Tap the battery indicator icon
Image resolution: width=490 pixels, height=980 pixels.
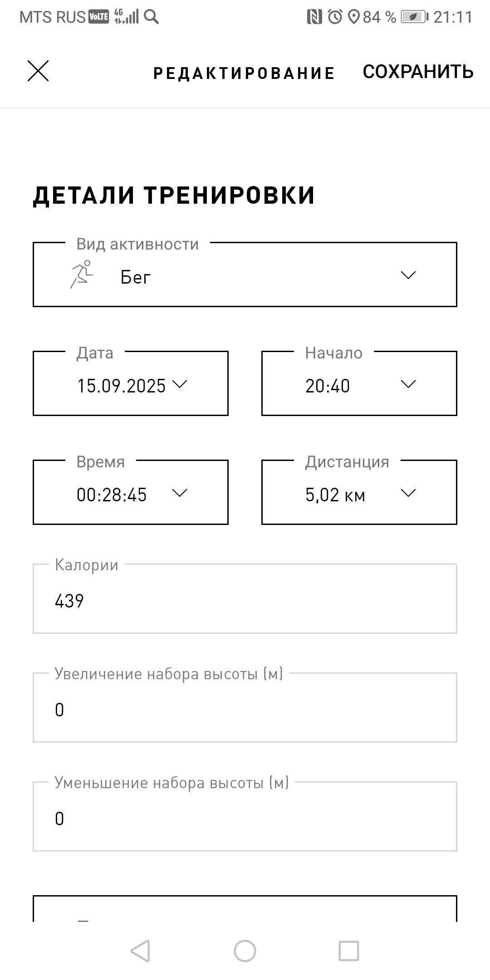point(415,17)
